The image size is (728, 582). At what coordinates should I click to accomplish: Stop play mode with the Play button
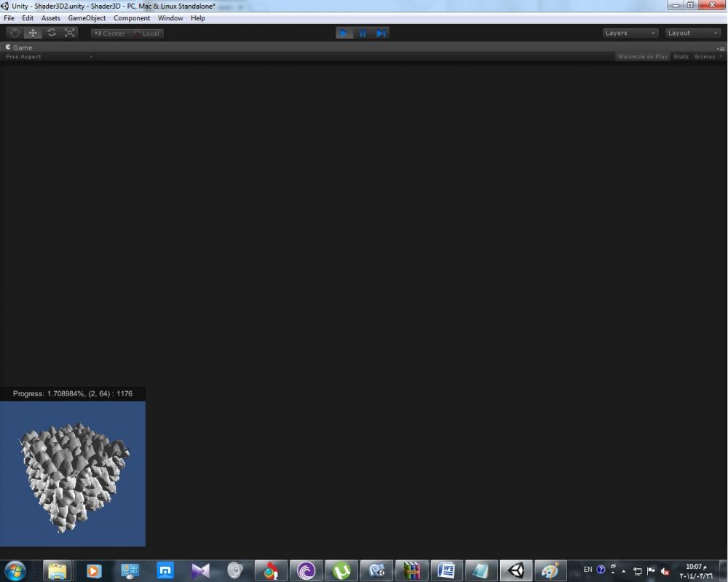pos(344,33)
